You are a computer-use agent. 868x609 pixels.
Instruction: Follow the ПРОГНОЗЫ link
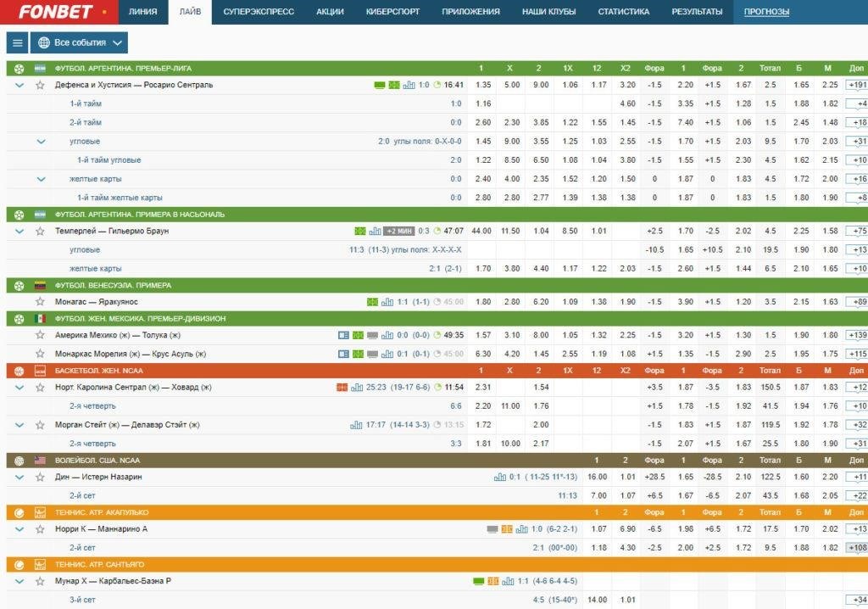[766, 12]
